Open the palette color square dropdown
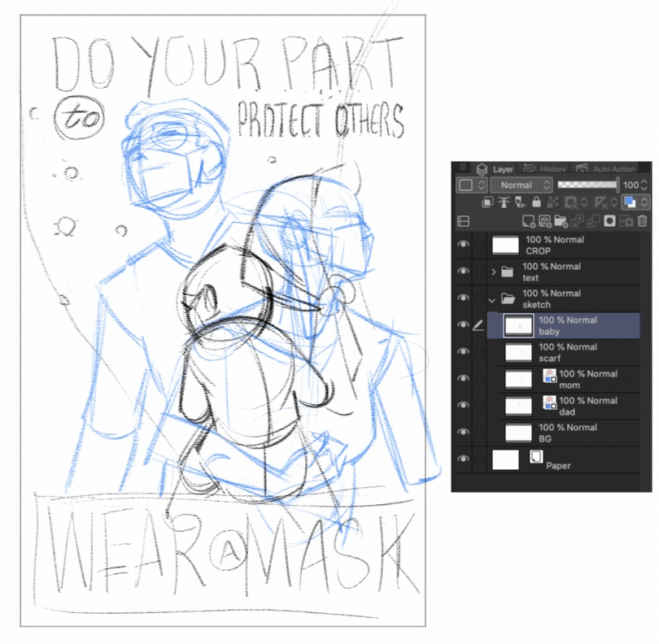 point(472,185)
